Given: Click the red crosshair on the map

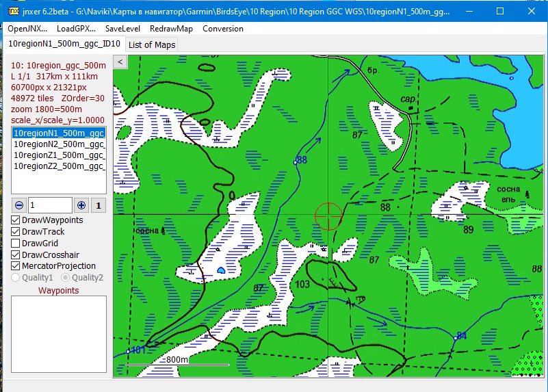Looking at the screenshot, I should coord(328,215).
